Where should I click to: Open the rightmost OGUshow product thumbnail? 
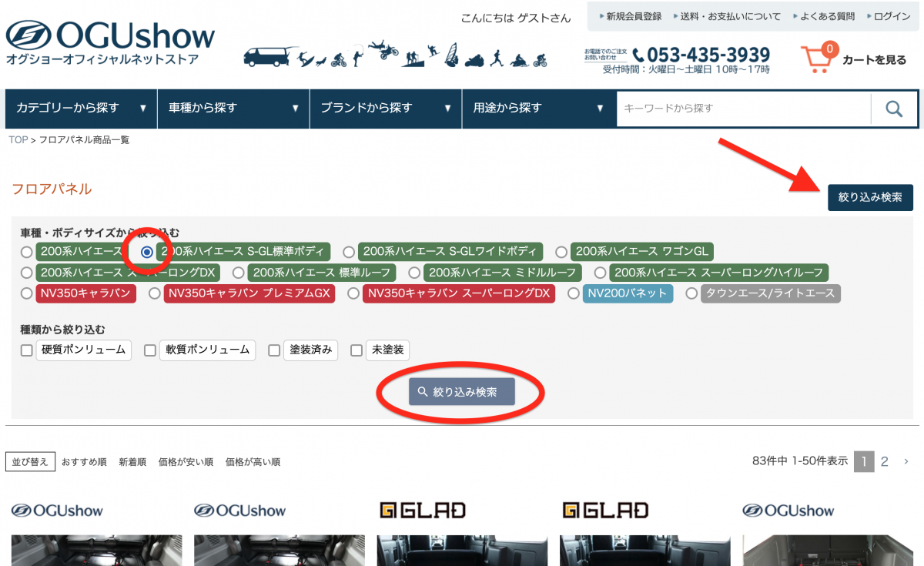(x=828, y=551)
